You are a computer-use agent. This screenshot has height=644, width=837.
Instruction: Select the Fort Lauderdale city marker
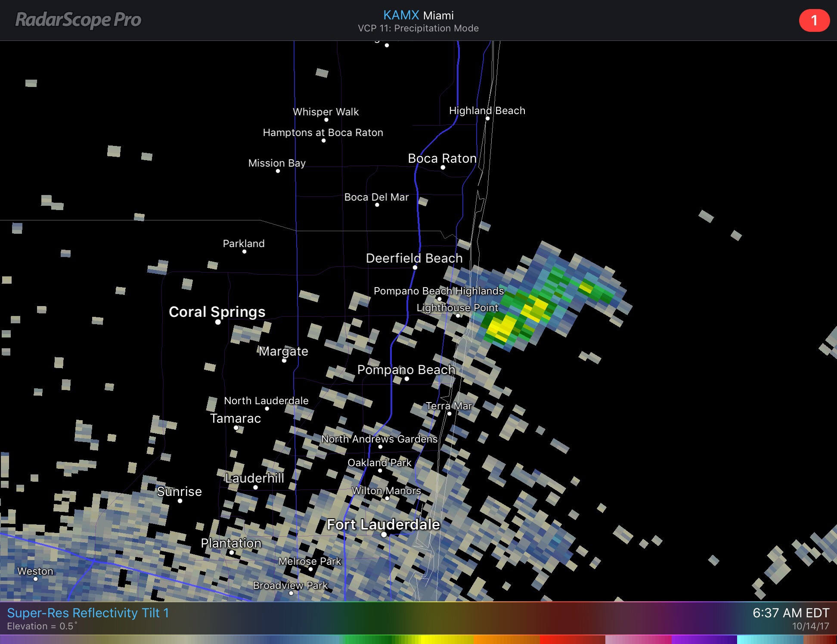pyautogui.click(x=384, y=535)
